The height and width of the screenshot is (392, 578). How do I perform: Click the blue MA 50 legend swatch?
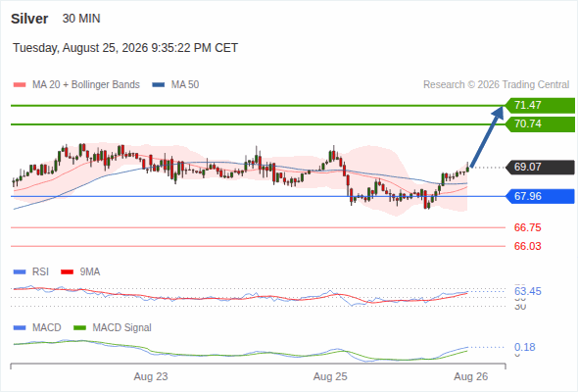(159, 85)
